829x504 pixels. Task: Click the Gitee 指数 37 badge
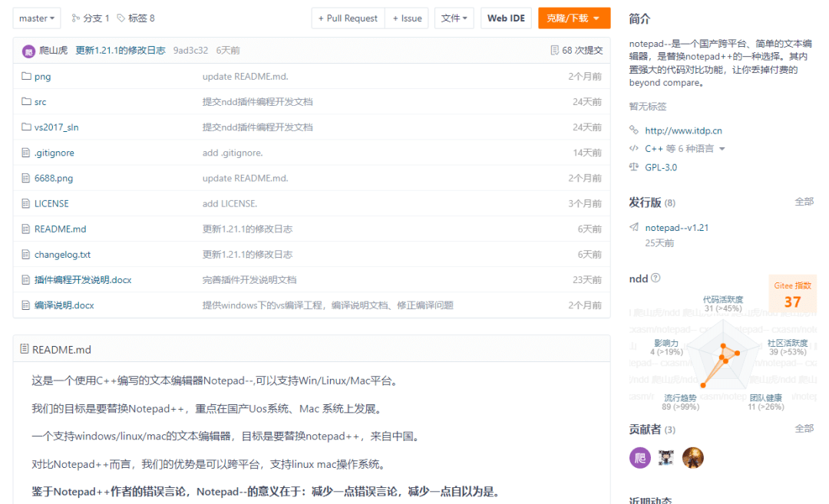tap(792, 295)
